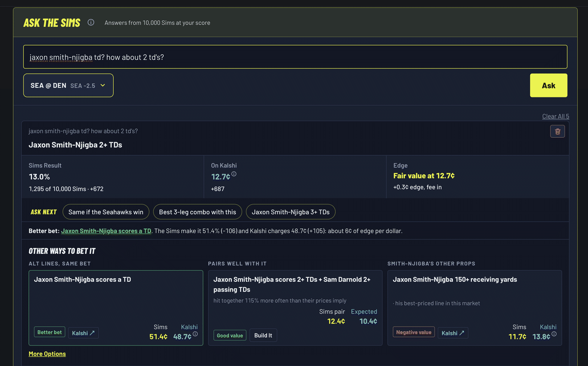
Task: Click the yellow Ask button
Action: point(548,85)
